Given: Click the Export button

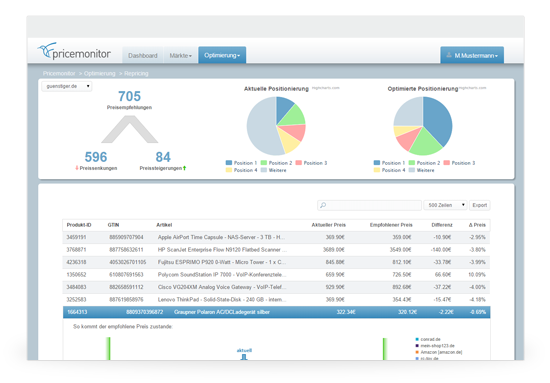Looking at the screenshot, I should (479, 205).
